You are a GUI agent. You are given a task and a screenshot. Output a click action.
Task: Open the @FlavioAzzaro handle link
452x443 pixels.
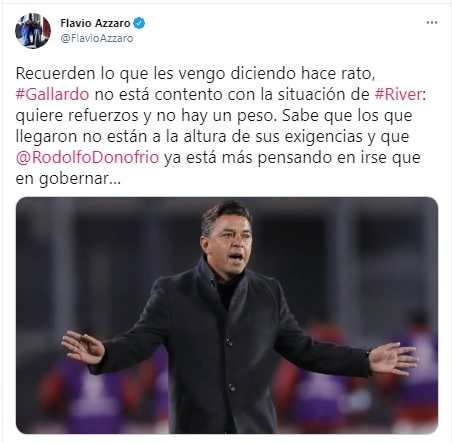[97, 38]
